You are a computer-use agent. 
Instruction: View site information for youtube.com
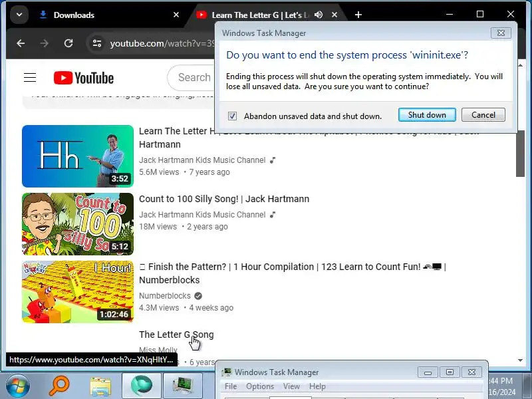coord(97,43)
